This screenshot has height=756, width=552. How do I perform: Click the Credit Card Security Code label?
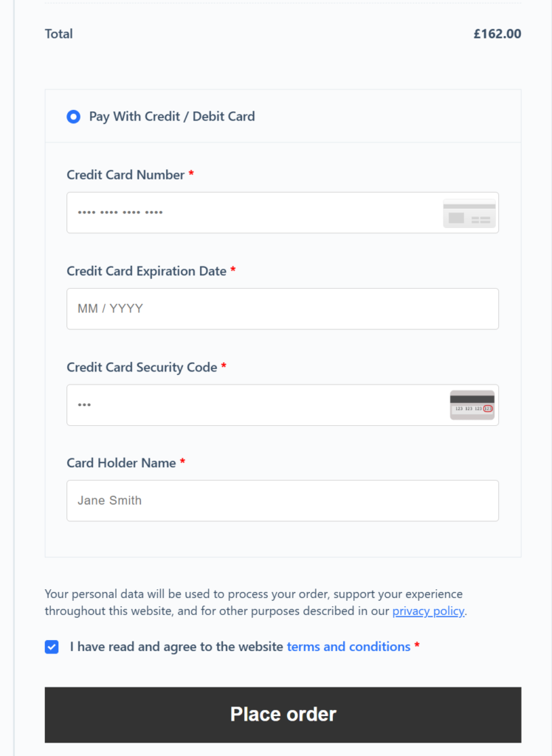click(142, 367)
